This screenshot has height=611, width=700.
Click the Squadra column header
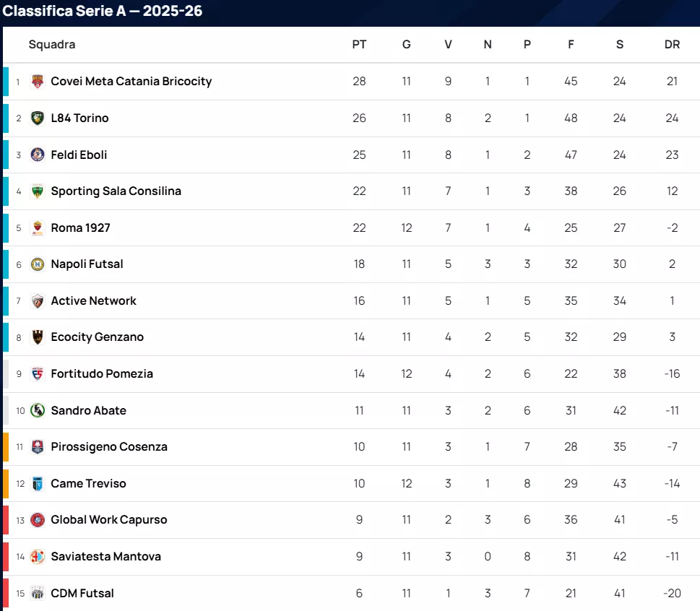coord(52,45)
